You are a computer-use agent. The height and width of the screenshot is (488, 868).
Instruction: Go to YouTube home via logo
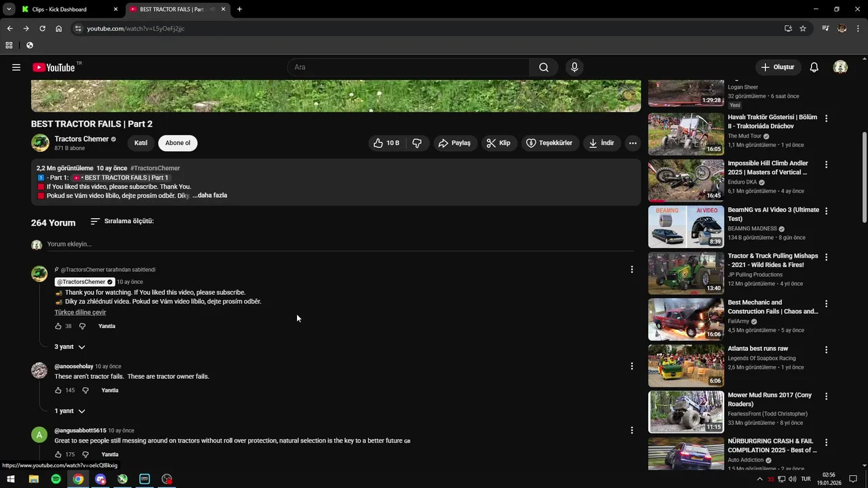point(54,67)
